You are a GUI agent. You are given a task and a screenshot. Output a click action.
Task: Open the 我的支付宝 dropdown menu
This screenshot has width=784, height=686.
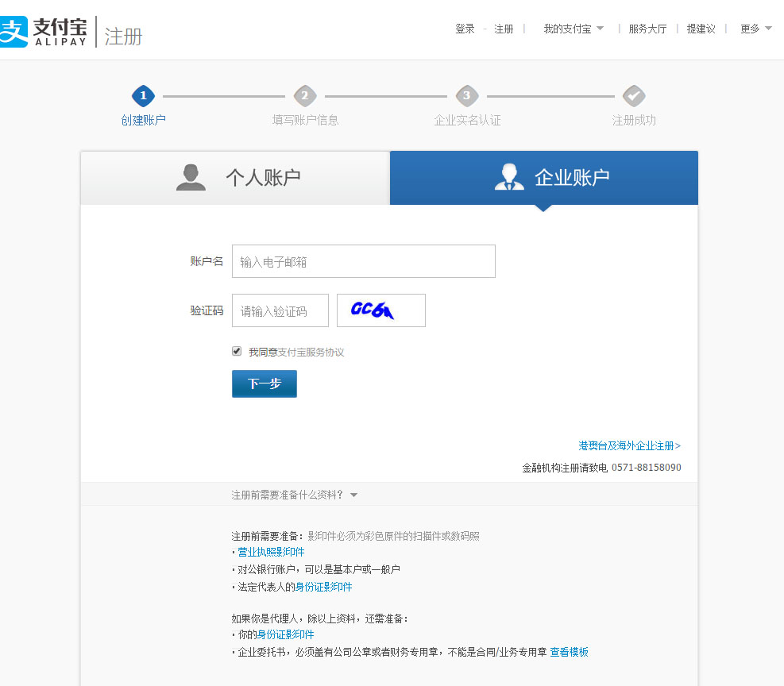(x=567, y=28)
